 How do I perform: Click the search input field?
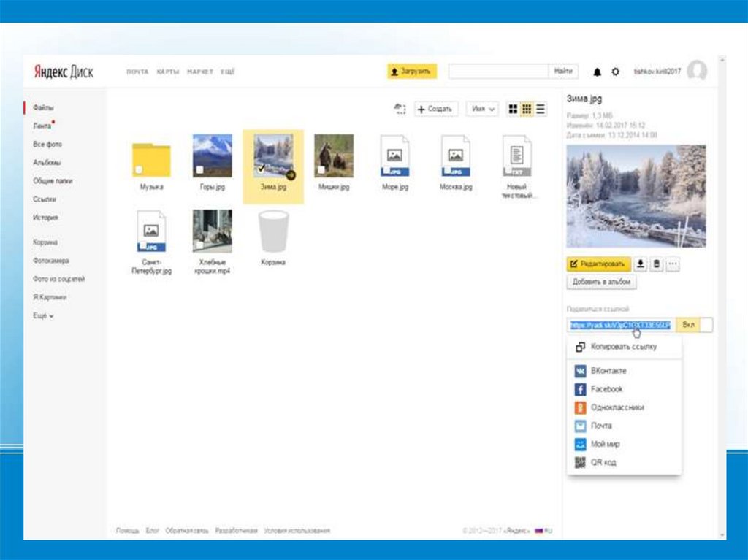(x=498, y=71)
